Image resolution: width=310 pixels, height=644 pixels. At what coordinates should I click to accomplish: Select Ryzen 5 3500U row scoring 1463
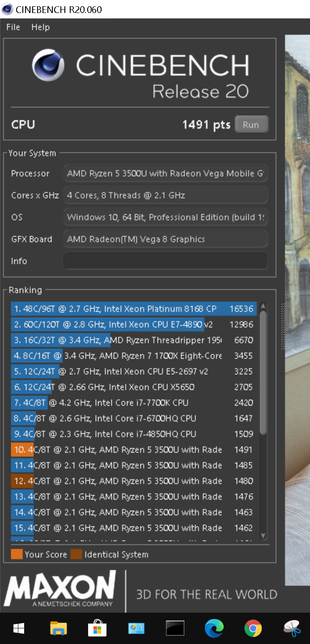point(134,513)
